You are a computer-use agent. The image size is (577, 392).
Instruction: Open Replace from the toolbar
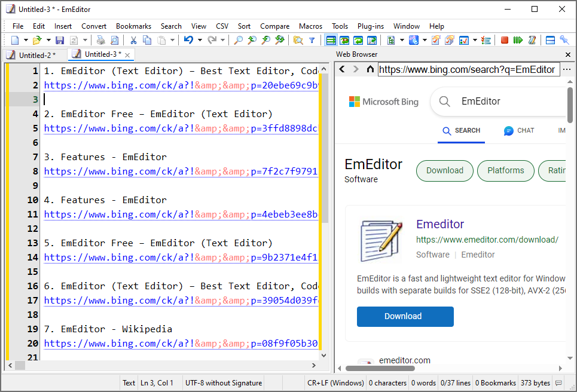click(280, 40)
